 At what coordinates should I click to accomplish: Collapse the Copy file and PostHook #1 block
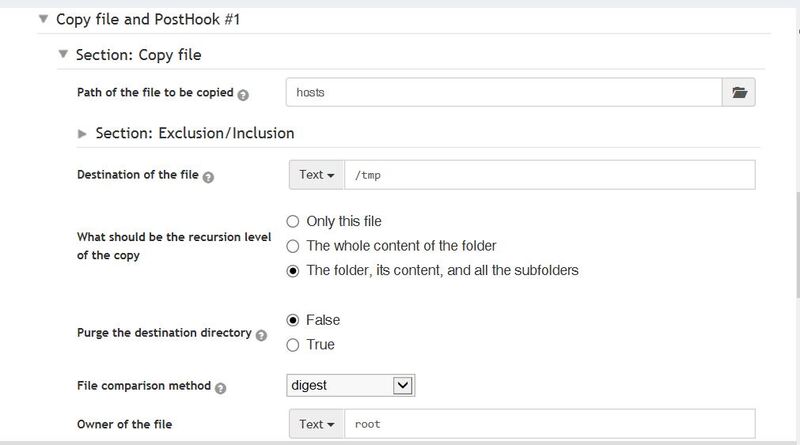pyautogui.click(x=43, y=19)
